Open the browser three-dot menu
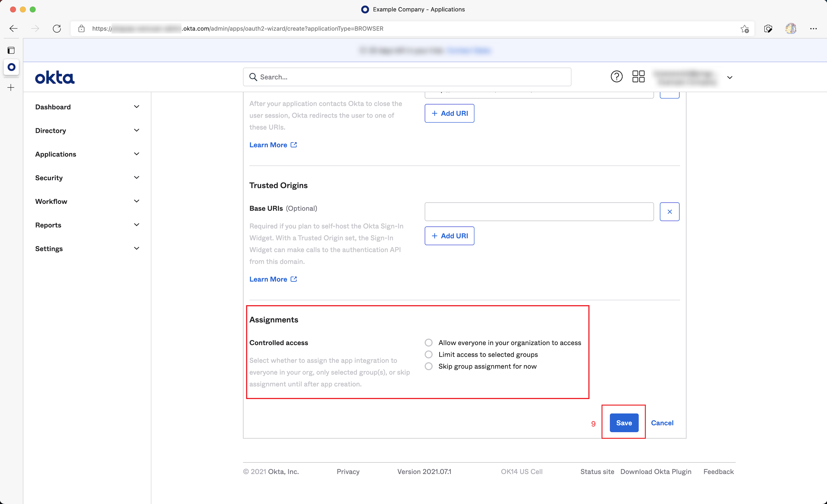Image resolution: width=827 pixels, height=504 pixels. click(x=814, y=29)
